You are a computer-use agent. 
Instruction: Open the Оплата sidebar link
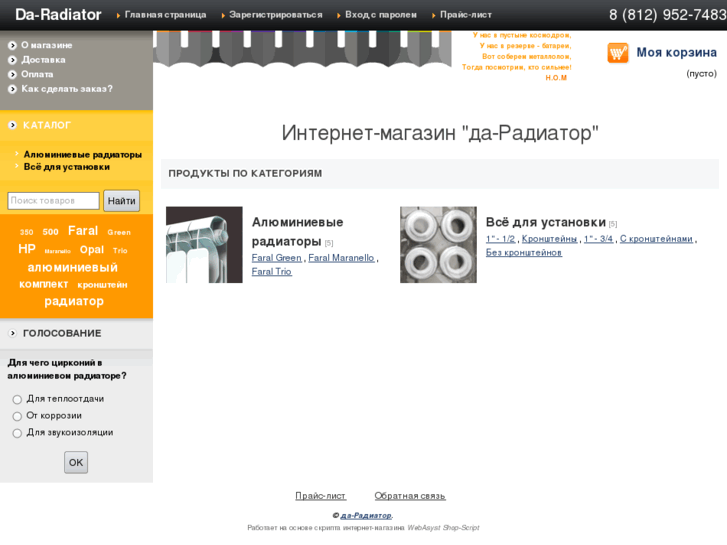[37, 74]
